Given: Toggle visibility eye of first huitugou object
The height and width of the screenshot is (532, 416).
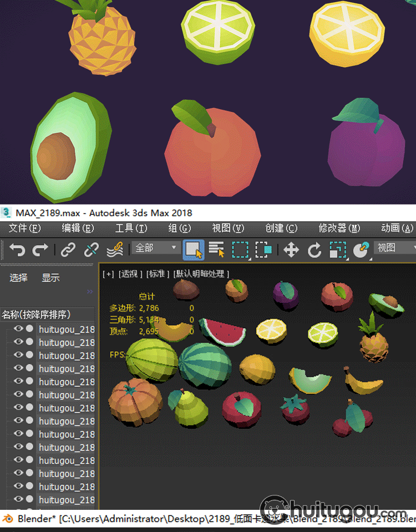Looking at the screenshot, I should click(18, 329).
